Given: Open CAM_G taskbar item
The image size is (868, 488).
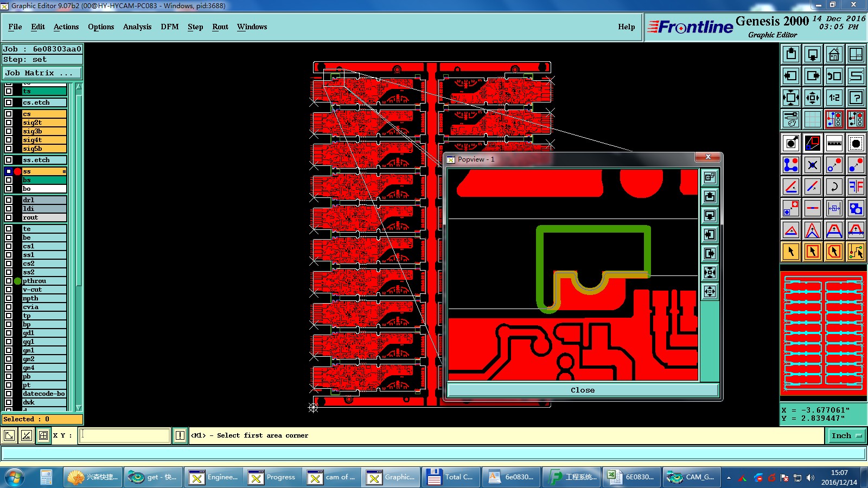Looking at the screenshot, I should [x=692, y=477].
